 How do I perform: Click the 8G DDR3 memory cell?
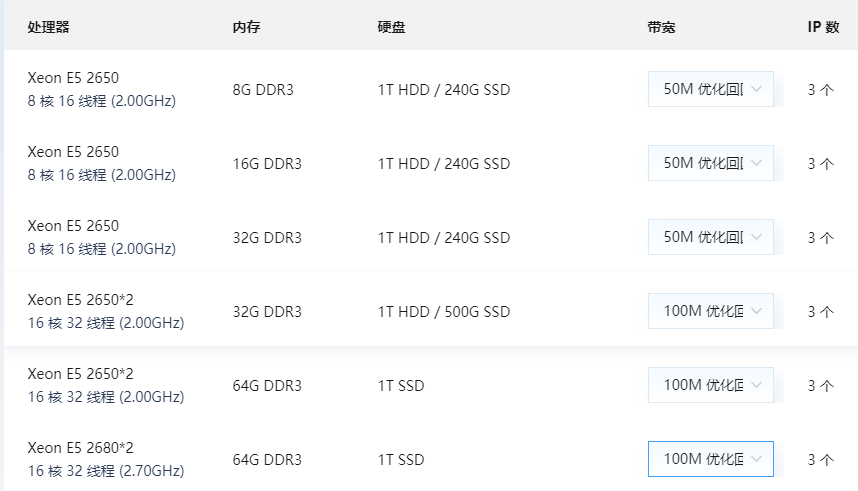[x=263, y=90]
